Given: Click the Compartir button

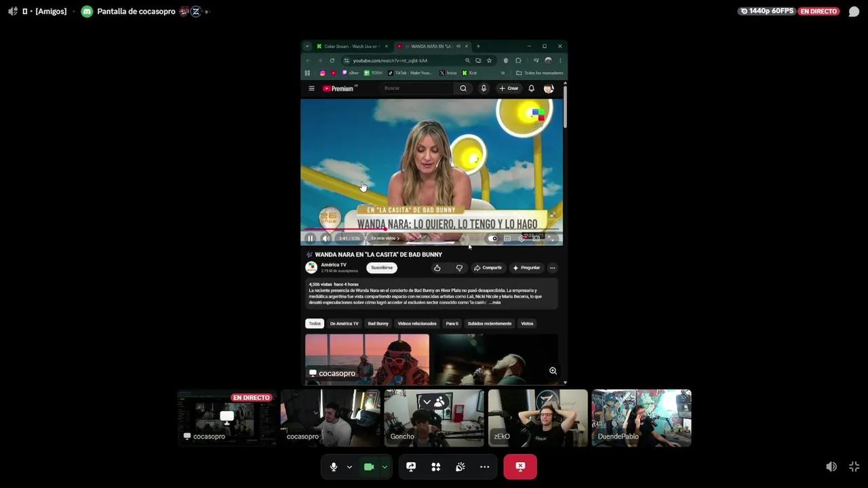Looking at the screenshot, I should [x=488, y=268].
